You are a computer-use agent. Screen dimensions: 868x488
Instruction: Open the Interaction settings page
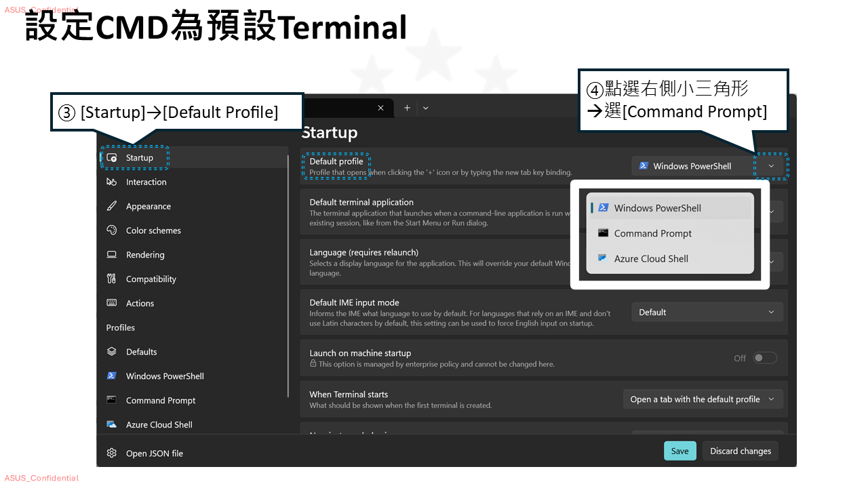194,182
